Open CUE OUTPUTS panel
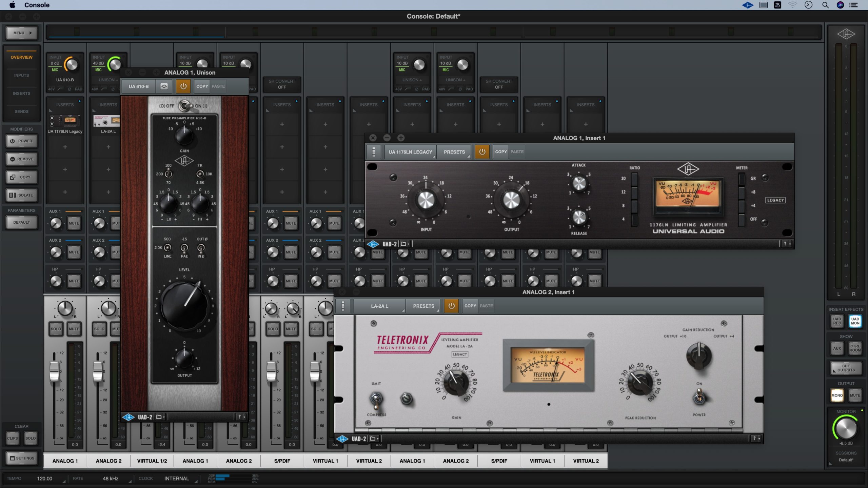 tap(846, 368)
